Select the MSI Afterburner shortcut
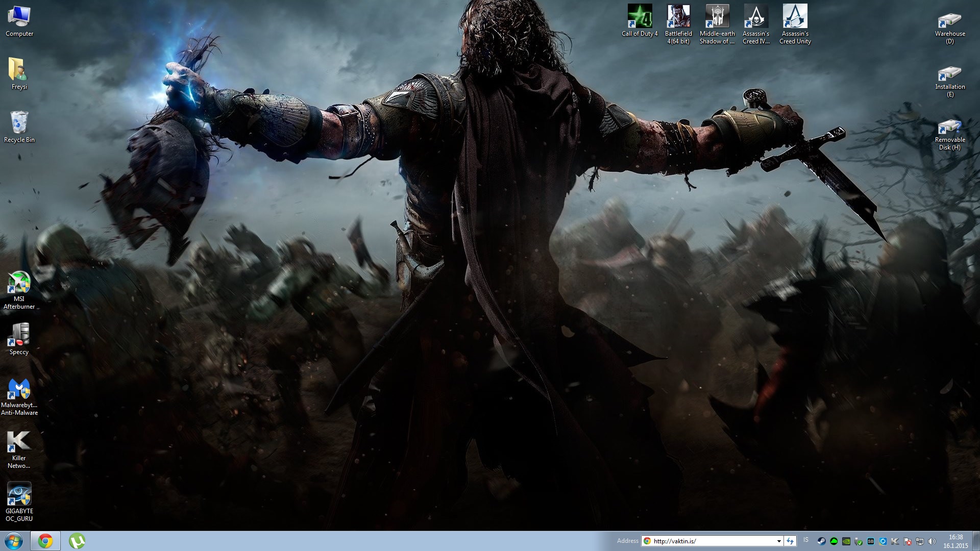The width and height of the screenshot is (980, 551). click(19, 283)
